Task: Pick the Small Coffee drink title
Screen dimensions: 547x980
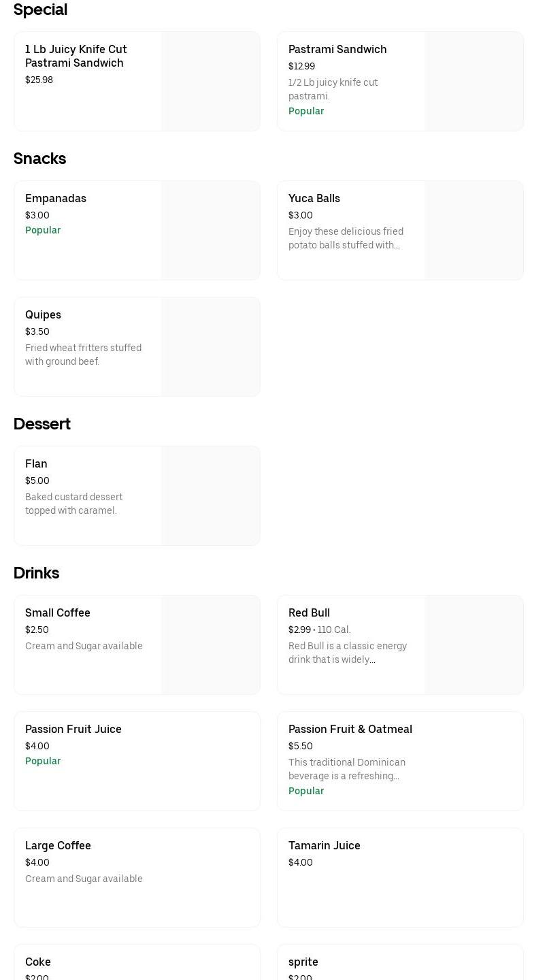Action: tap(58, 612)
